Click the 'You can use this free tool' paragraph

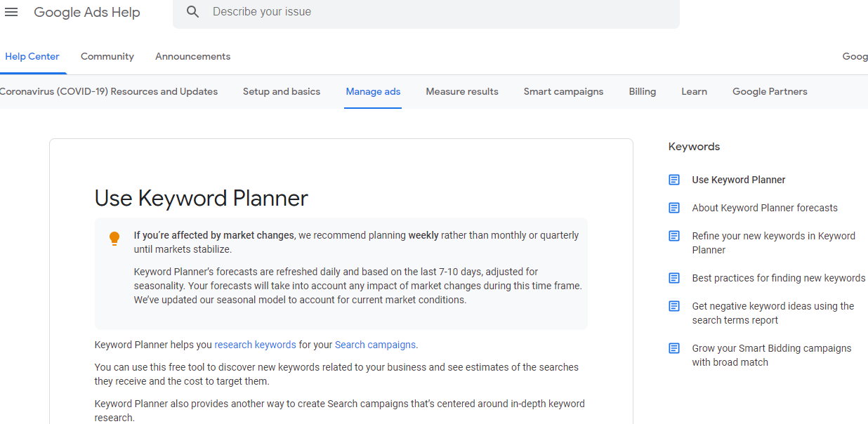tap(337, 374)
